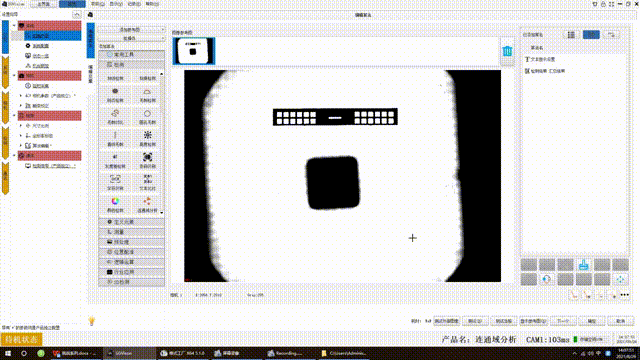
Task: Click the 下一个 next button
Action: pos(563,321)
